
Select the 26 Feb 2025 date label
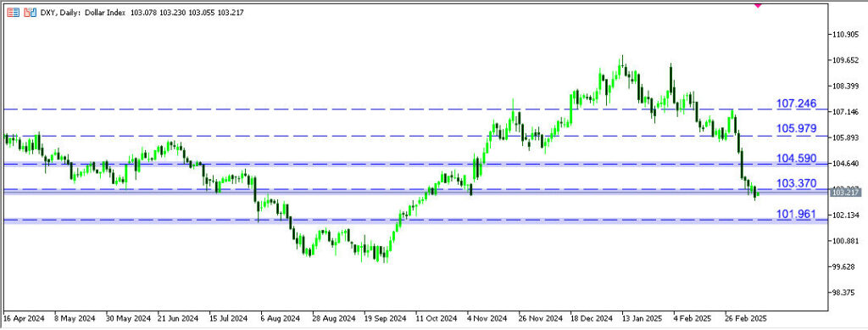(x=745, y=320)
